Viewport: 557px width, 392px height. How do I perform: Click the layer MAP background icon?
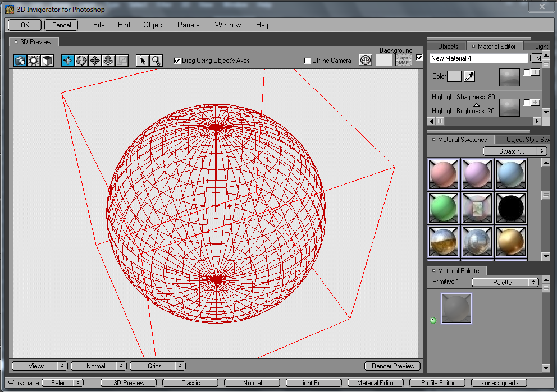403,60
